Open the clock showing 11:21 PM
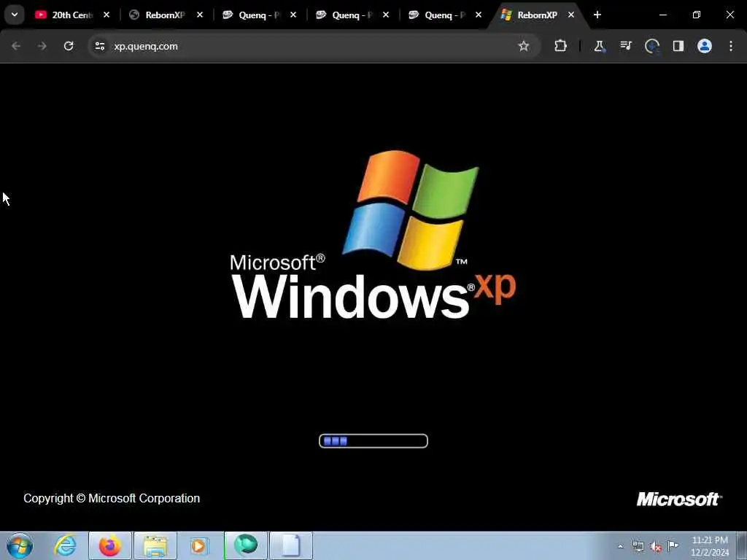Viewport: 747px width, 560px height. click(x=710, y=546)
